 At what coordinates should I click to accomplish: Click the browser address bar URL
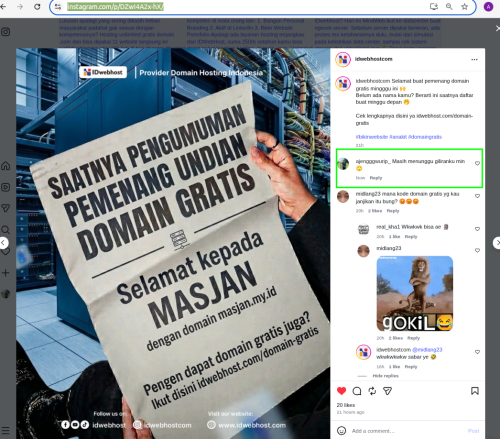click(x=115, y=7)
